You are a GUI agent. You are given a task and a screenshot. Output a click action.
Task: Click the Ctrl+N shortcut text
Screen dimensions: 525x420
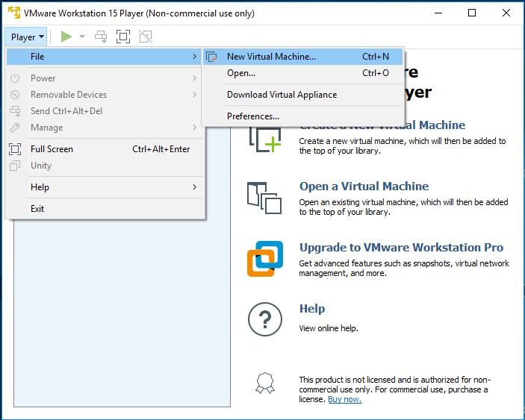pyautogui.click(x=376, y=57)
